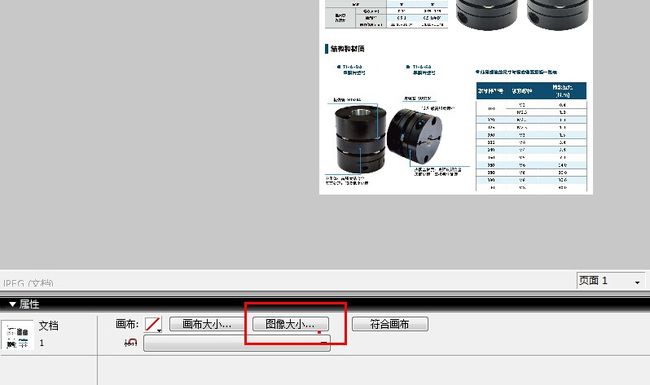This screenshot has height=385, width=650.
Task: Click the JPEG (文档) status text
Action: point(28,283)
